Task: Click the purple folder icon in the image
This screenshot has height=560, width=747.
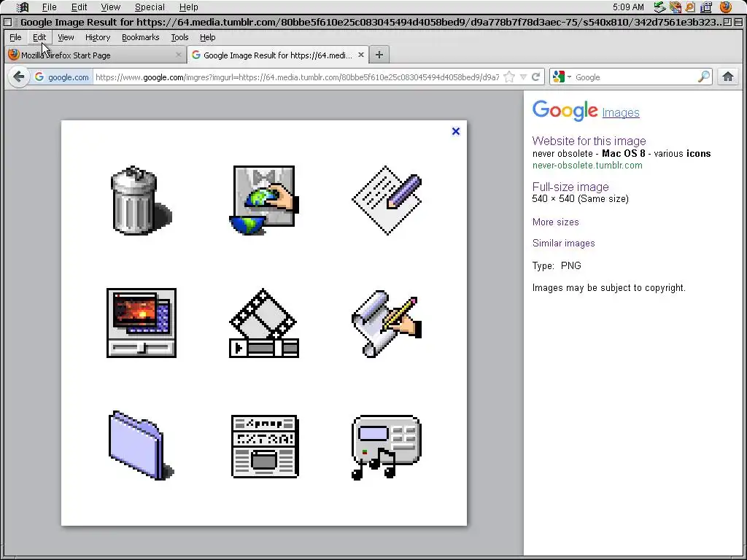Action: tap(141, 446)
